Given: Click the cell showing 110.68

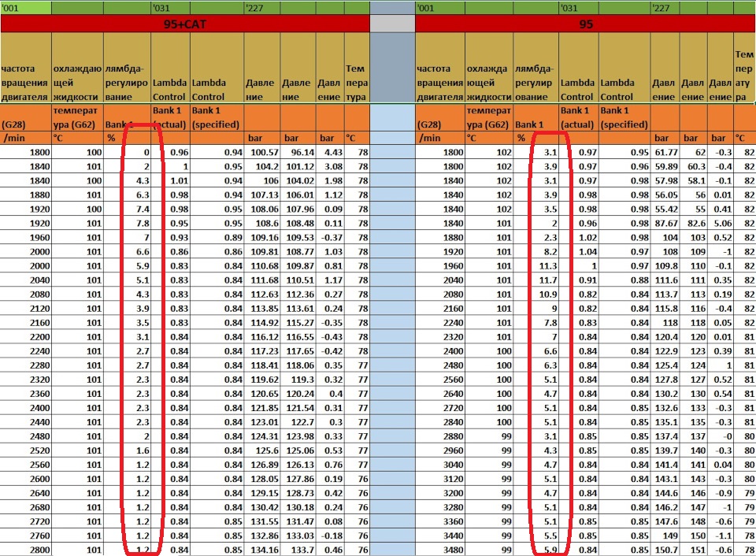Looking at the screenshot, I should (x=262, y=265).
